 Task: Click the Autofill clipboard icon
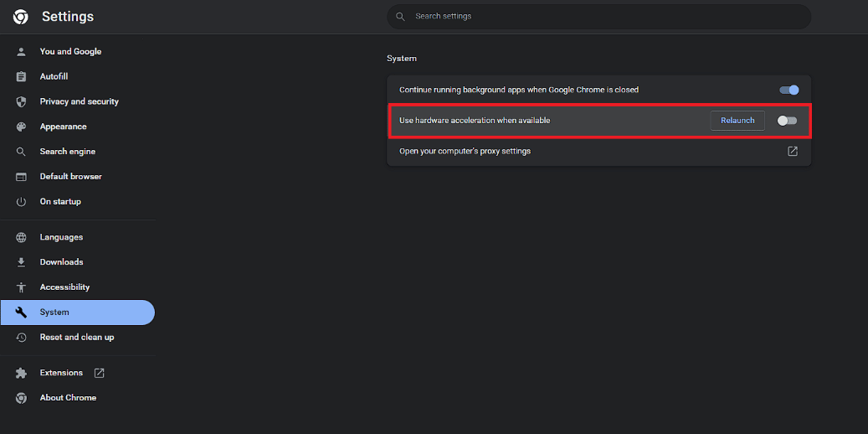(21, 76)
